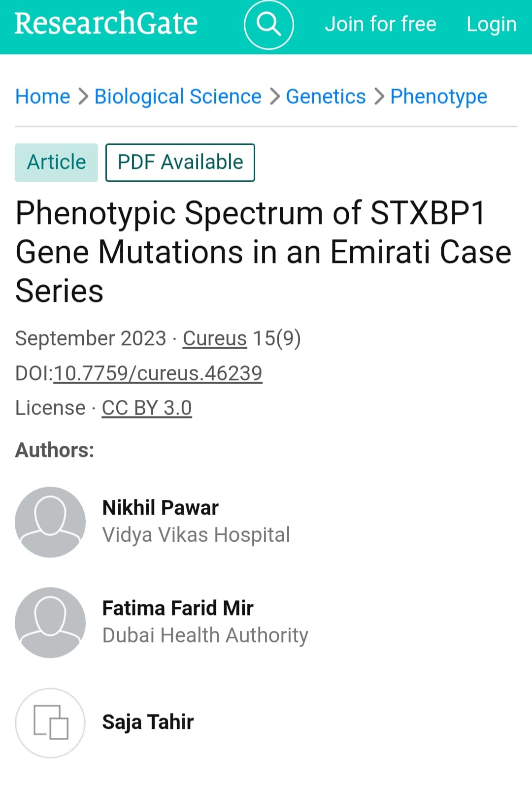Viewport: 532px width, 788px height.
Task: Select the Article tag
Action: coord(56,163)
